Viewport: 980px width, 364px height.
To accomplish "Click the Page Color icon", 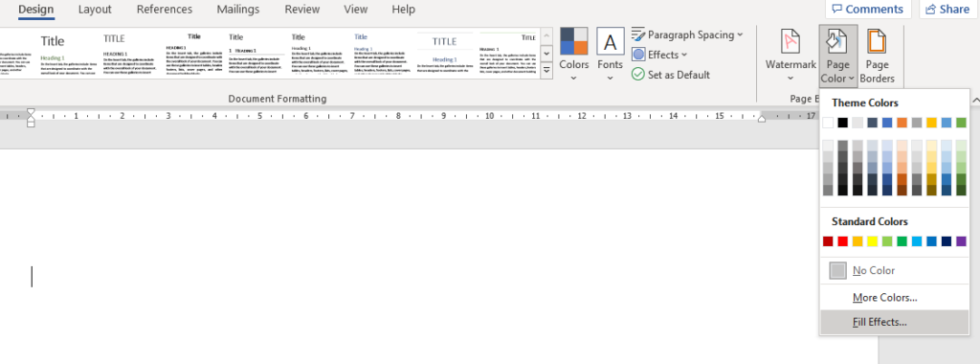I will point(837,42).
